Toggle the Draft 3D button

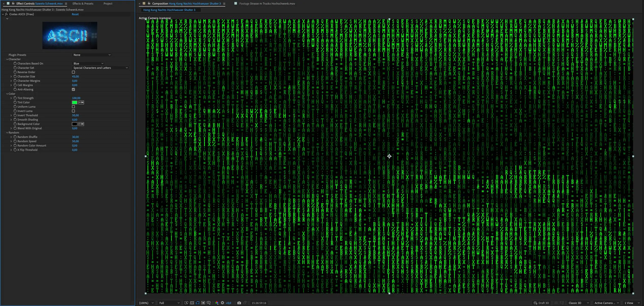pos(541,303)
